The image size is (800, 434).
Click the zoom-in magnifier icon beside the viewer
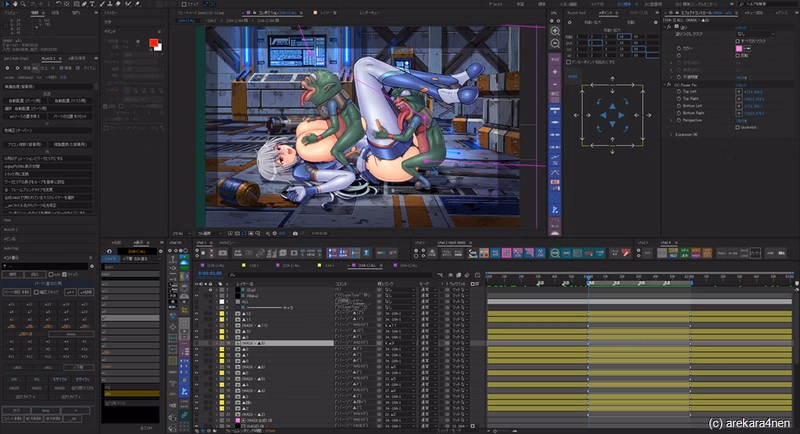pos(555,31)
